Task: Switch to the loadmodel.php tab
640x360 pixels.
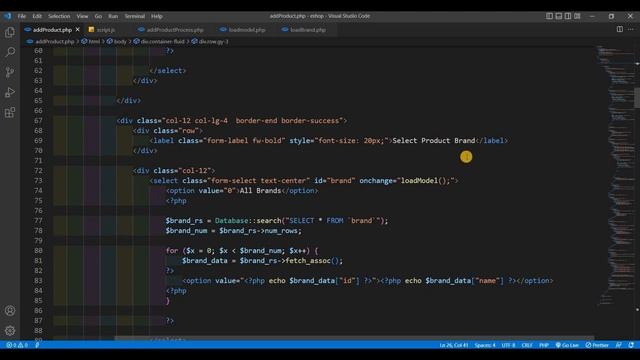Action: [x=247, y=30]
